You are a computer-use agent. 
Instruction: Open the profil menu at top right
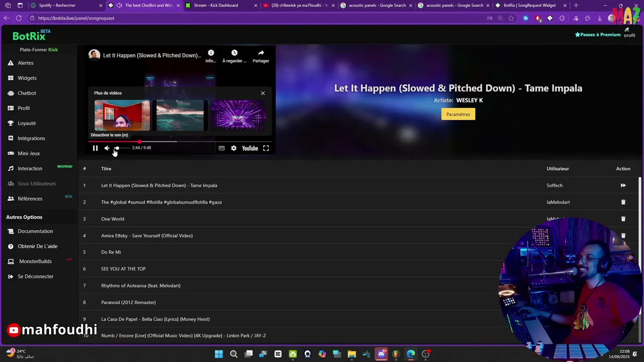pyautogui.click(x=629, y=33)
